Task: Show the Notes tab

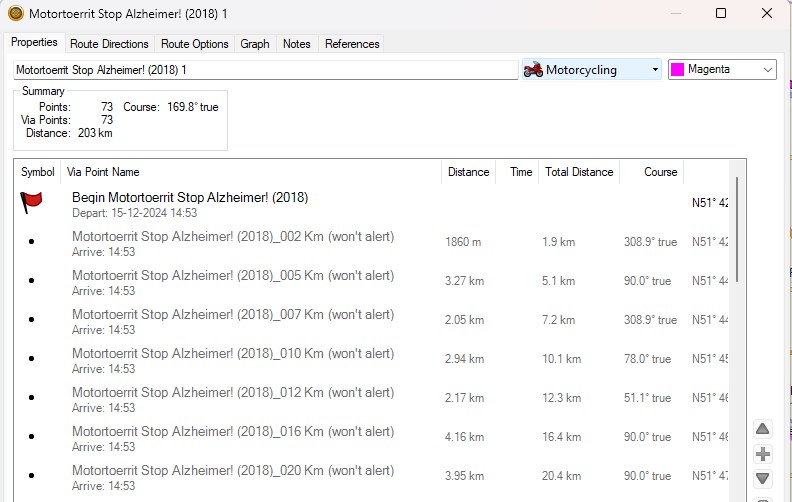Action: click(x=297, y=44)
